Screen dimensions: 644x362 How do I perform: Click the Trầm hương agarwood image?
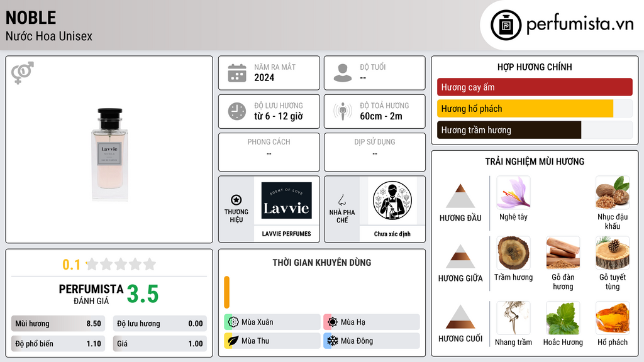(513, 253)
